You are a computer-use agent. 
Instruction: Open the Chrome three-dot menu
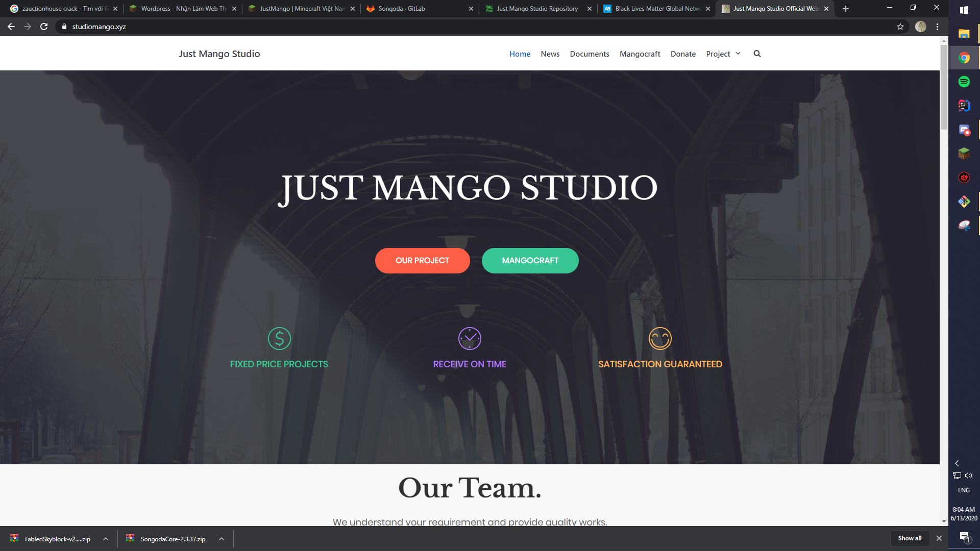(938, 27)
